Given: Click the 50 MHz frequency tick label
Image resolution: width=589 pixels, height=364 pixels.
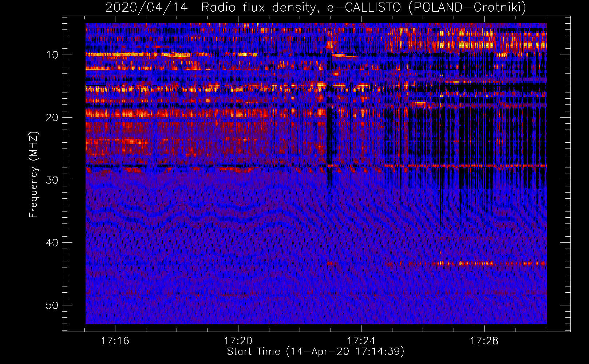Looking at the screenshot, I should pyautogui.click(x=52, y=305).
